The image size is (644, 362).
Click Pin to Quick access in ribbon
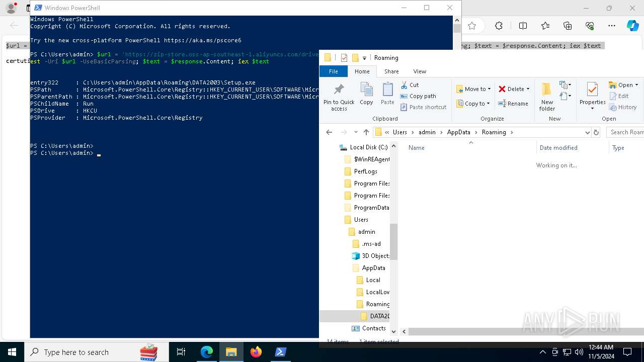[x=339, y=98]
